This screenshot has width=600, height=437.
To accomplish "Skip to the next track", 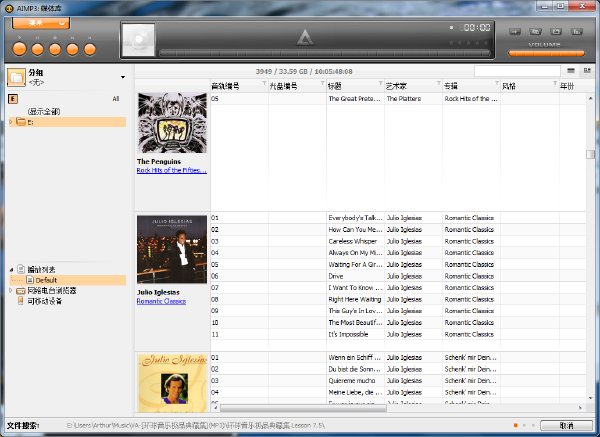I will [x=90, y=49].
